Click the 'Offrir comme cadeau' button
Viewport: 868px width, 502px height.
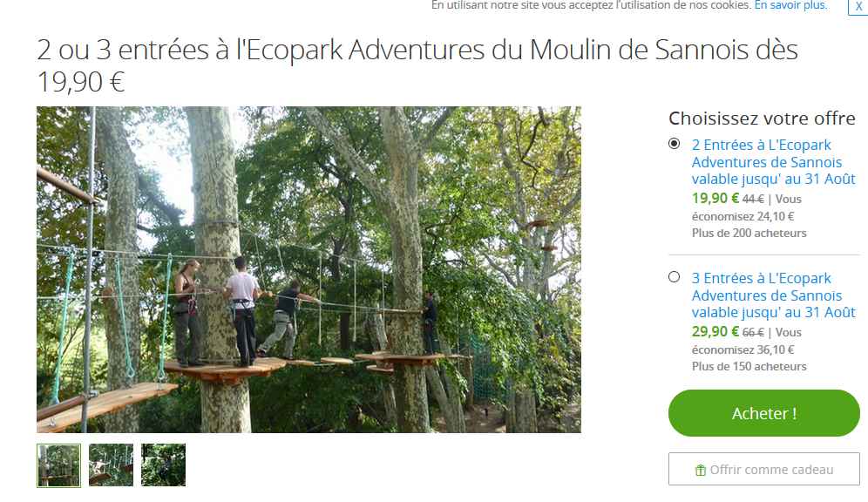click(x=763, y=470)
